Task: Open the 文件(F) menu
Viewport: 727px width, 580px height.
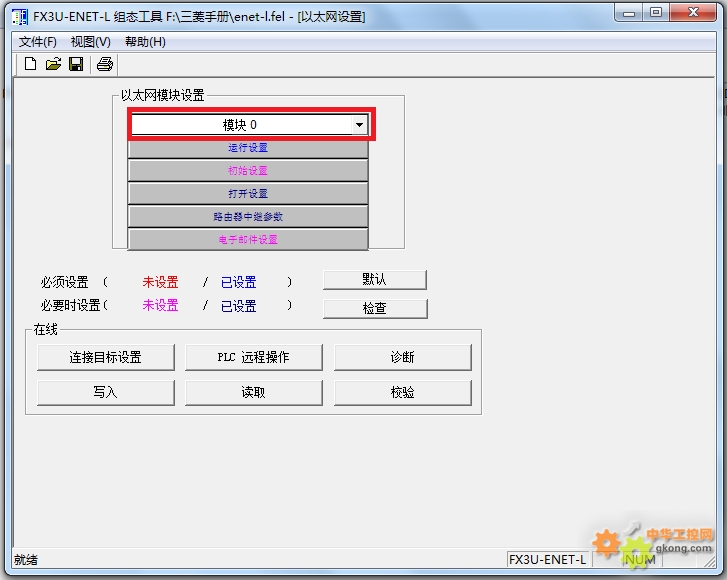Action: [x=38, y=42]
